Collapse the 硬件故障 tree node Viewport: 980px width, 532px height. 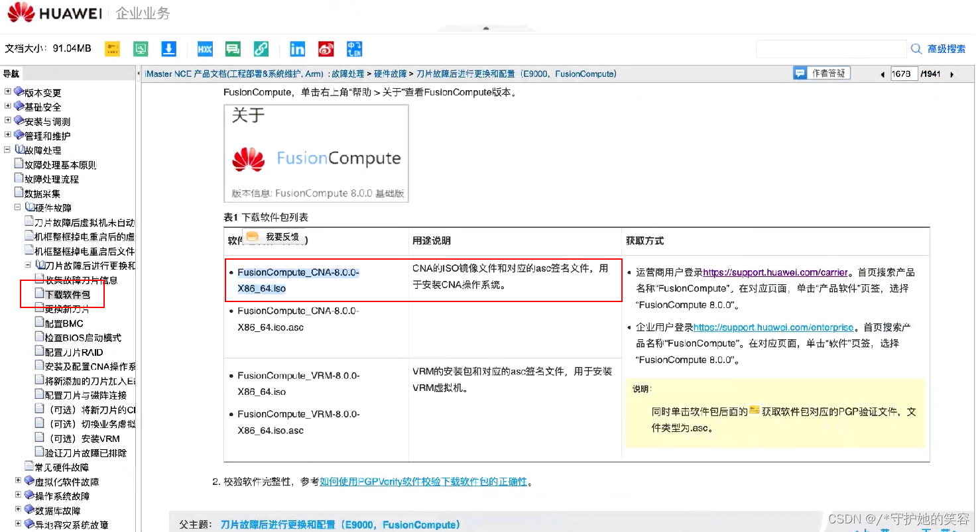[18, 207]
